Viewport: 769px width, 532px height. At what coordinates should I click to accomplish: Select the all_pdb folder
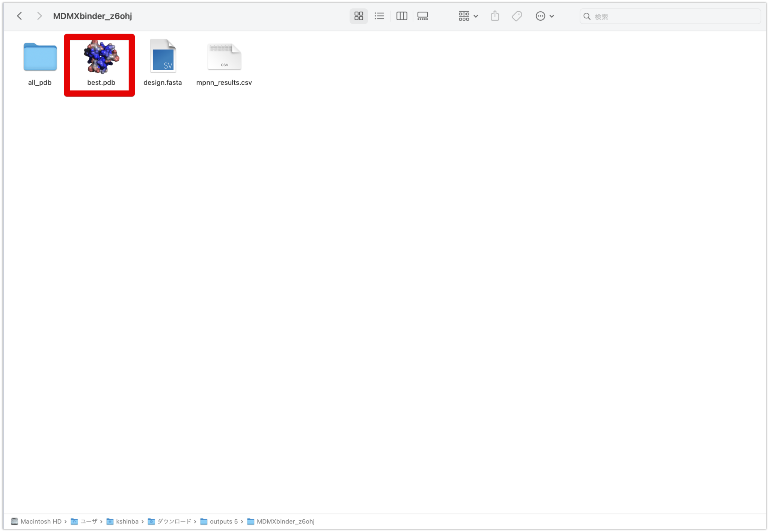(x=40, y=57)
